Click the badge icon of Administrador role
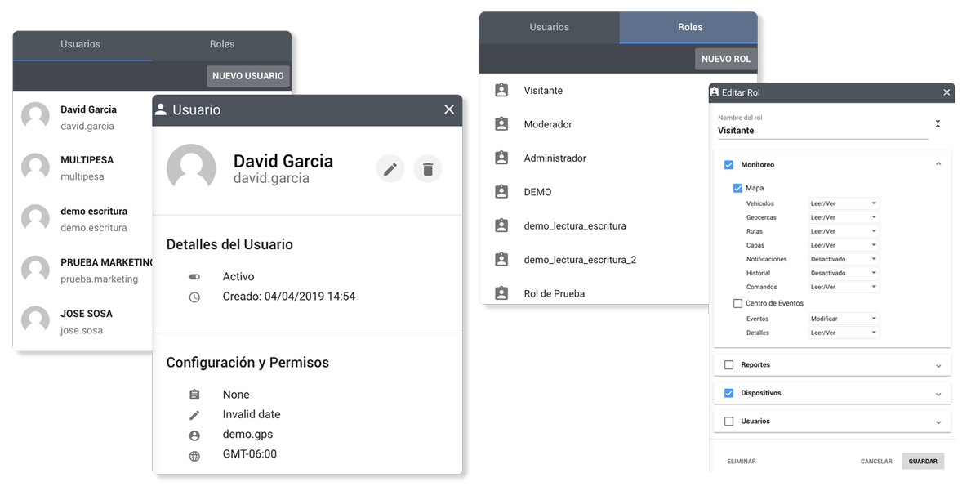The image size is (980, 491). (501, 158)
